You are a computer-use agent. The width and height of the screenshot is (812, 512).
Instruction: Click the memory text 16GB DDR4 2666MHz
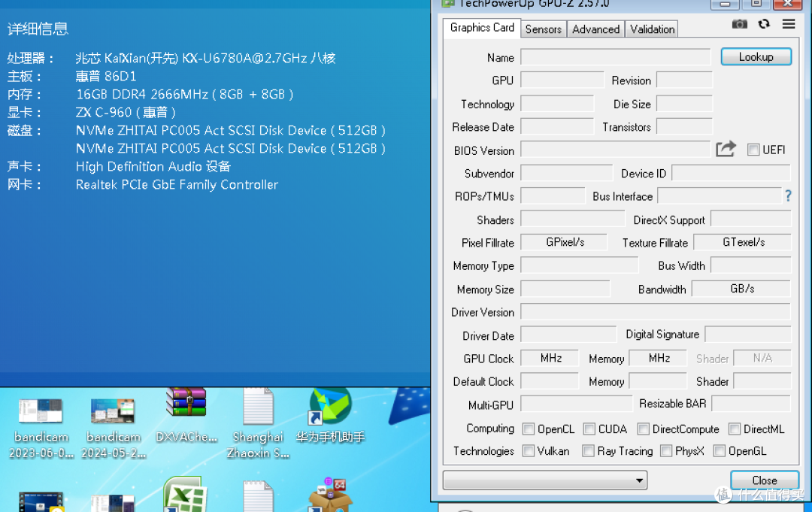tap(142, 95)
